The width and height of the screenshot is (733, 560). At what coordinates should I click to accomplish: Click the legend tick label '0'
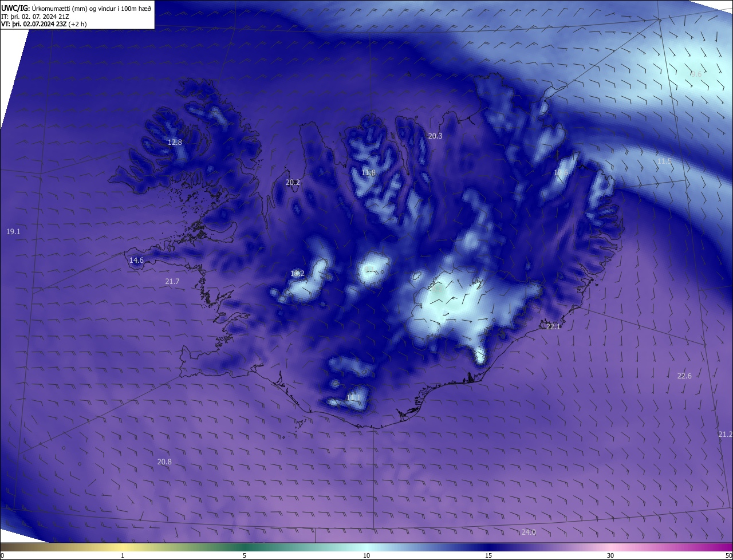tap(2, 555)
